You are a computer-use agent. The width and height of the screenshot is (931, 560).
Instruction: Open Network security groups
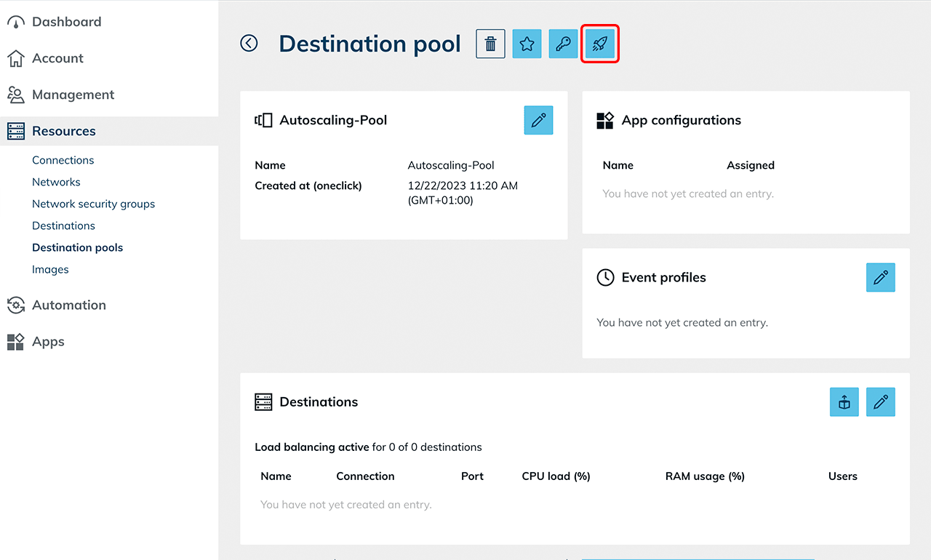click(x=93, y=204)
